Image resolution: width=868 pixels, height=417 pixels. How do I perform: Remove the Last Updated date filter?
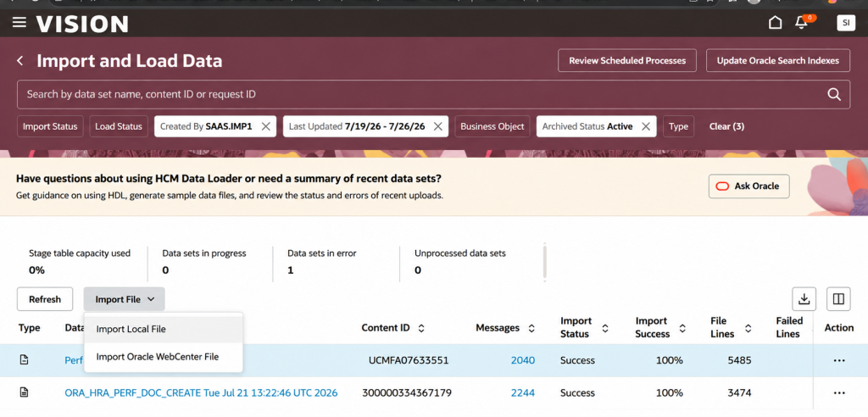click(437, 126)
